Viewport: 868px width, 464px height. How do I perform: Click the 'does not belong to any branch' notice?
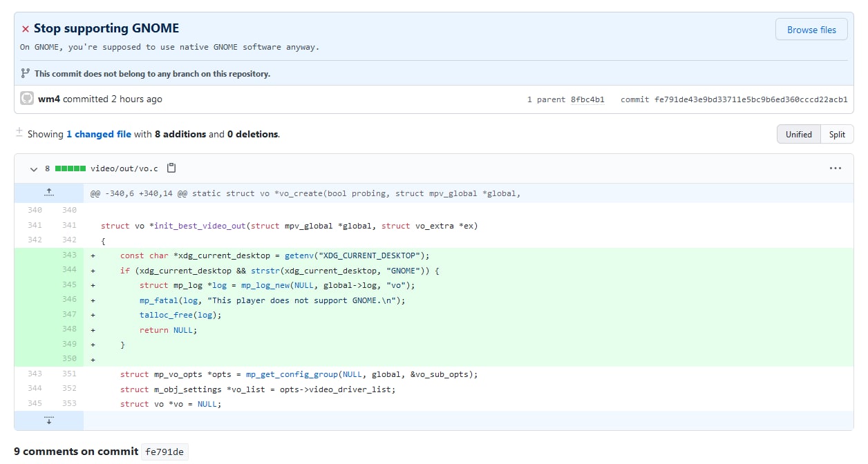[x=152, y=73]
